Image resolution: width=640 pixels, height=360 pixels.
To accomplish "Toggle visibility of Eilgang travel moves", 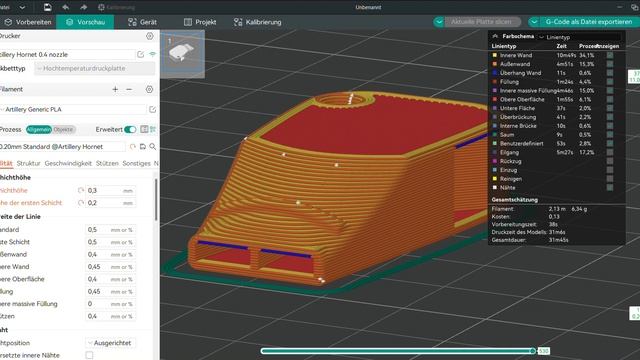I will coord(610,152).
